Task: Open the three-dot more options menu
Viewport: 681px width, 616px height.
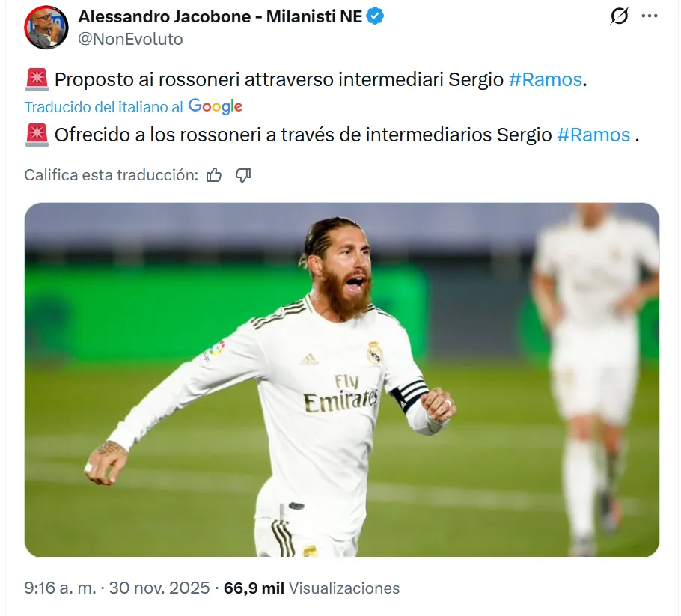Action: [650, 16]
